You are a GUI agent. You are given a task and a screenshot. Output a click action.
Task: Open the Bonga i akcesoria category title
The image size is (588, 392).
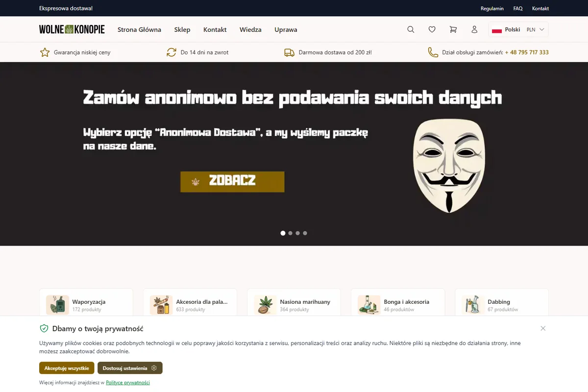(407, 302)
